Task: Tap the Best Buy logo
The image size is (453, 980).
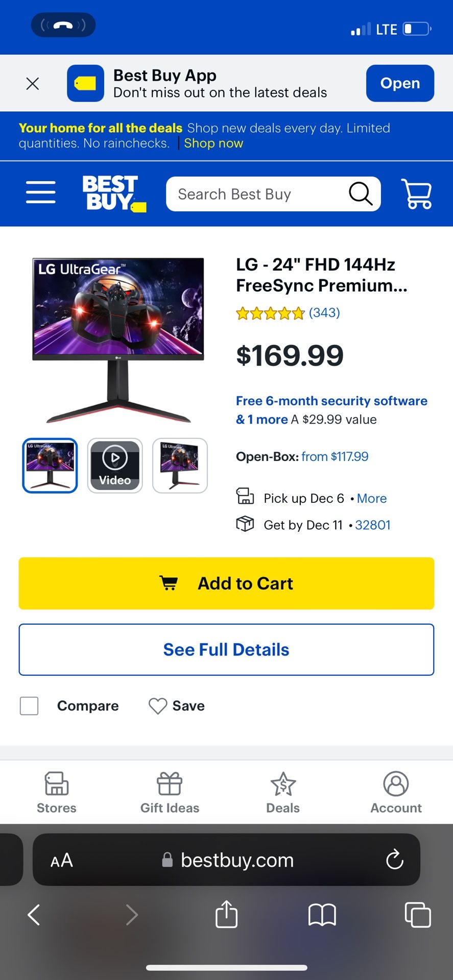Action: [113, 193]
